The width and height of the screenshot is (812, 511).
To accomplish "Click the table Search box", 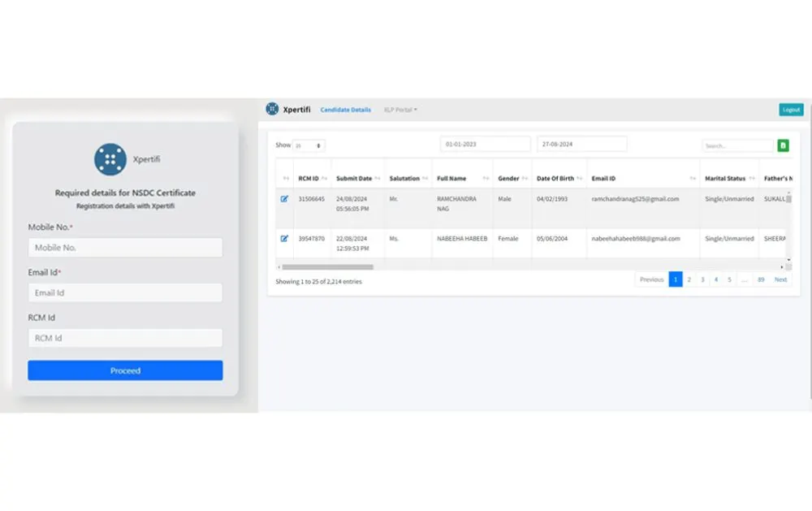I will pos(737,146).
